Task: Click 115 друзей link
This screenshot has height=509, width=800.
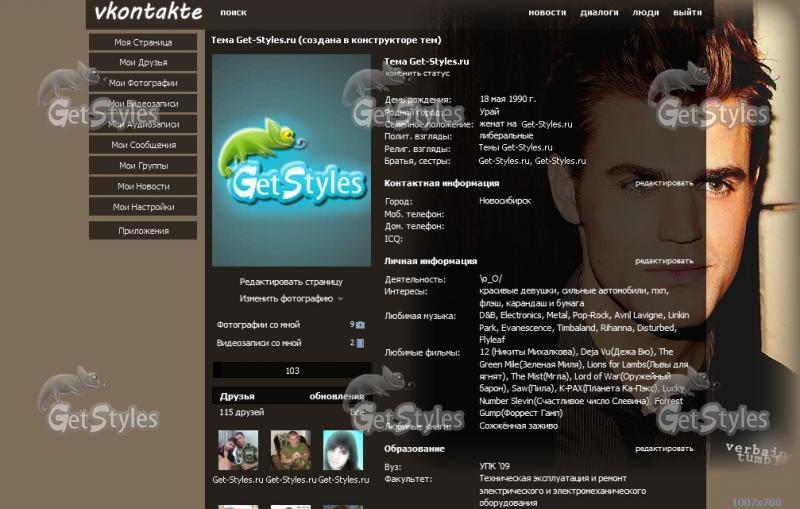Action: click(241, 412)
